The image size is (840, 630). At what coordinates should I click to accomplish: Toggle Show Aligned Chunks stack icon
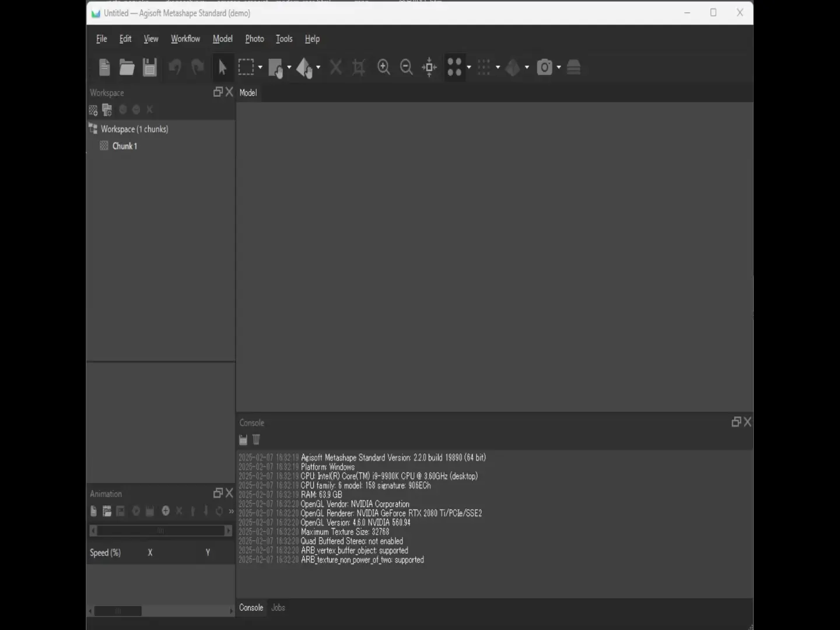click(x=573, y=67)
